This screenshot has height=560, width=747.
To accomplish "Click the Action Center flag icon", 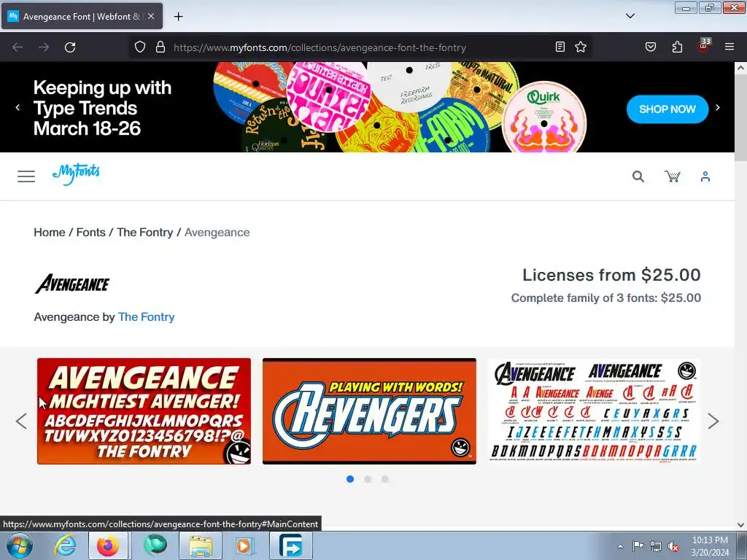I will click(638, 546).
